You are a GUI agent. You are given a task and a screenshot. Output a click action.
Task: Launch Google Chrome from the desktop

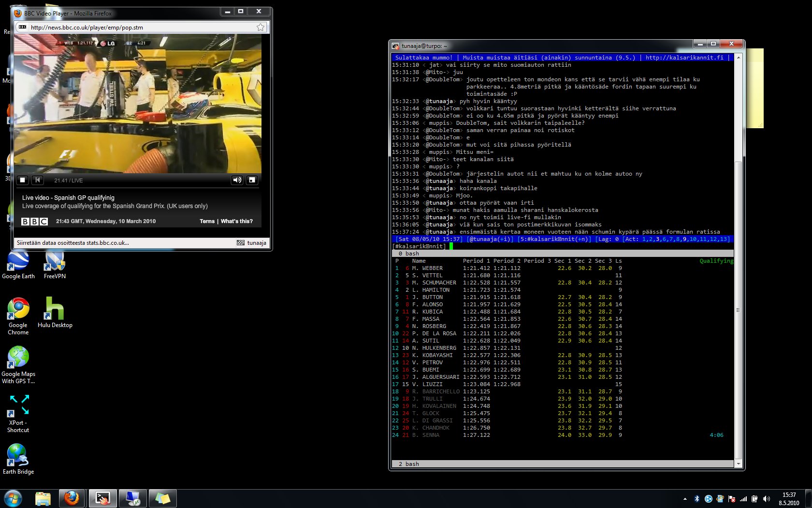coord(18,312)
